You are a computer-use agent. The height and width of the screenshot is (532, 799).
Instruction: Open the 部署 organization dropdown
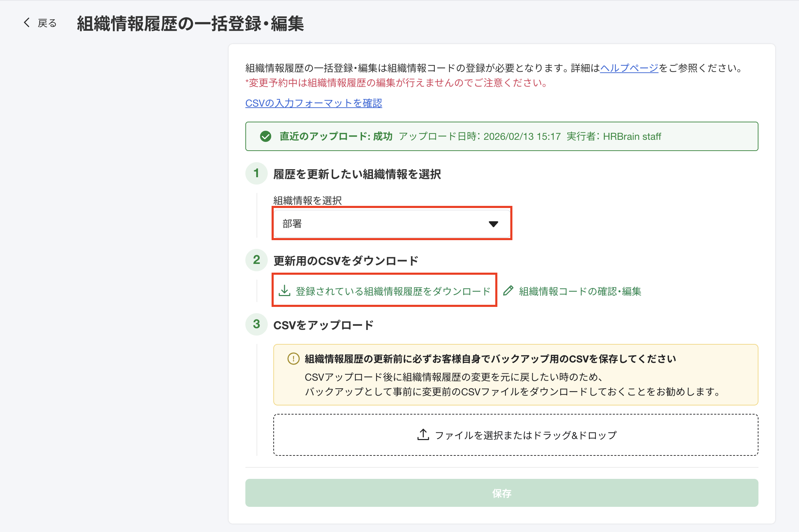[384, 224]
